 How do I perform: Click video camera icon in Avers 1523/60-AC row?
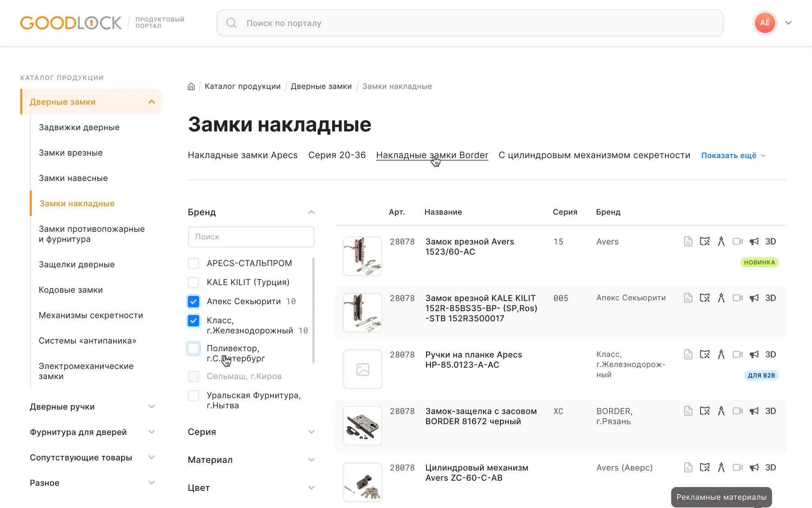click(x=738, y=242)
